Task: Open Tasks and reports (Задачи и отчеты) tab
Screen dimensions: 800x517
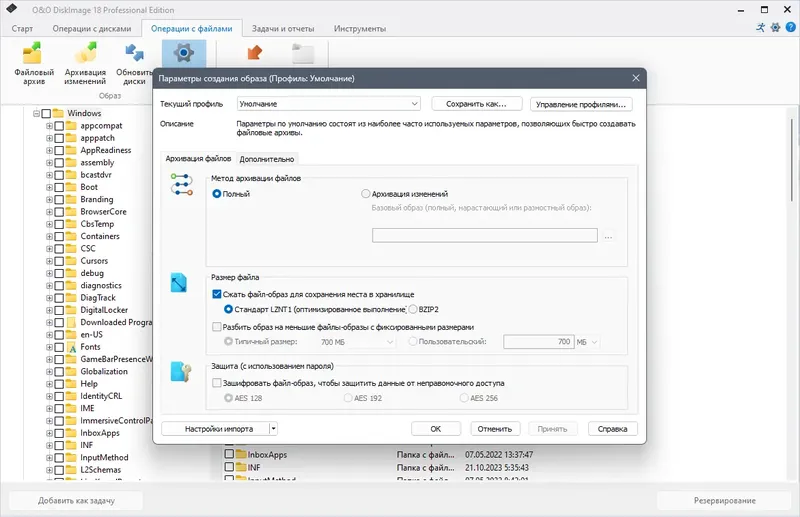Action: tap(283, 29)
